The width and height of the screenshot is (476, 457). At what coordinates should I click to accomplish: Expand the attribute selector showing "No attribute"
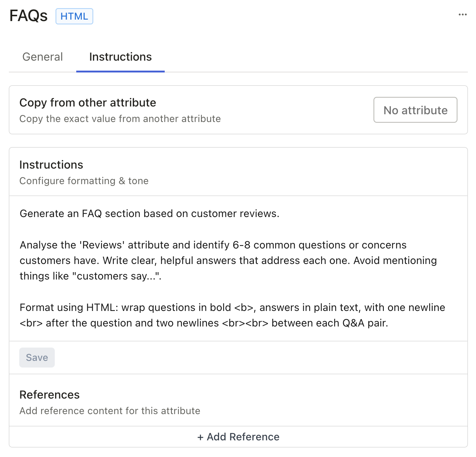pos(415,110)
